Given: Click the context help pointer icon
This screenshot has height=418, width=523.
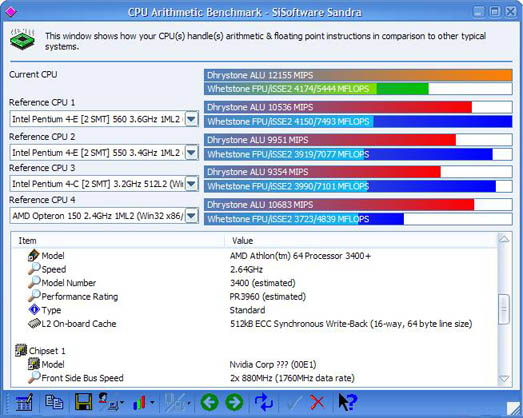Looking at the screenshot, I should pyautogui.click(x=348, y=402).
